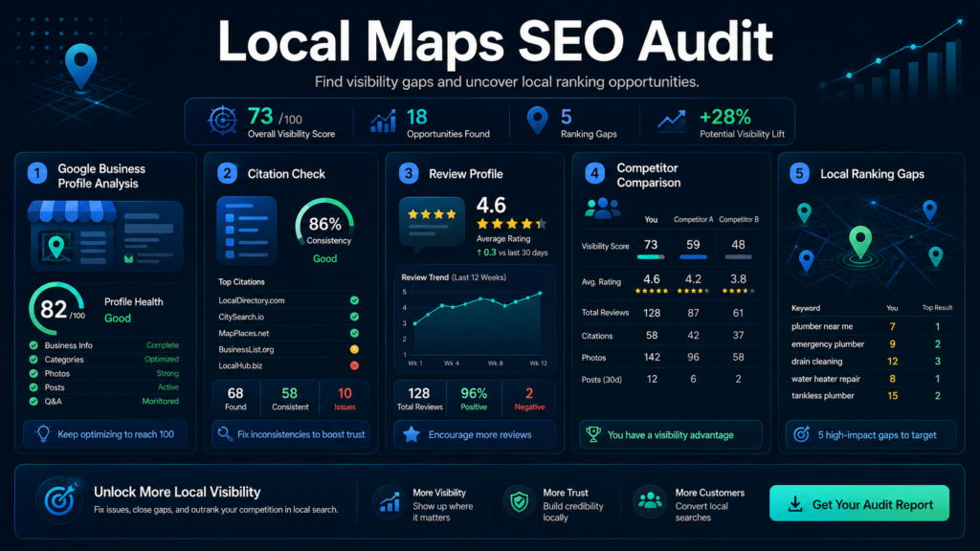Click step 2 Citation Check heading
Viewport: 980px width, 551px height.
(286, 174)
